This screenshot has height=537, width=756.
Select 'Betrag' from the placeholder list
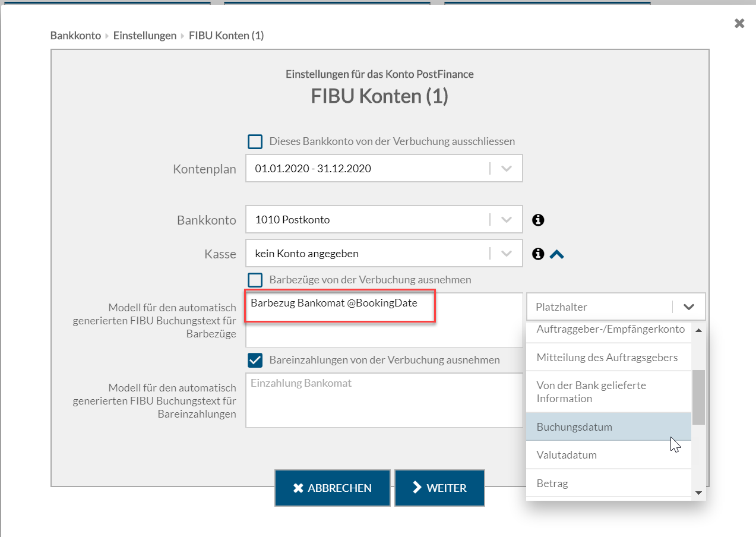tap(609, 483)
